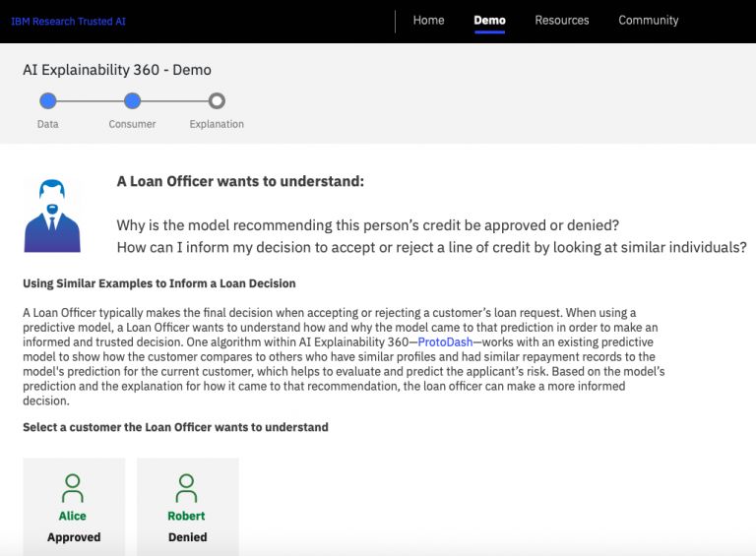Open the Demo nav tab
756x556 pixels.
click(489, 21)
